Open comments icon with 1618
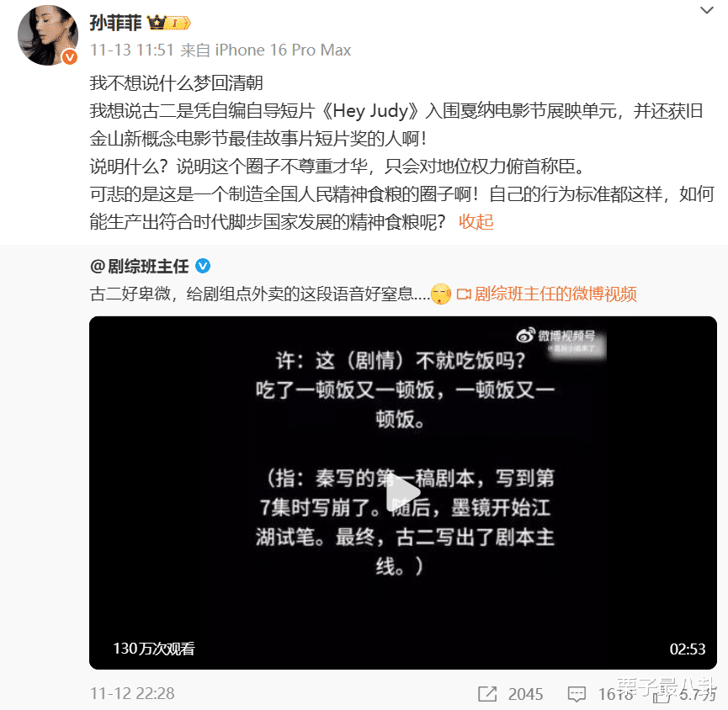This screenshot has width=728, height=710. [577, 694]
